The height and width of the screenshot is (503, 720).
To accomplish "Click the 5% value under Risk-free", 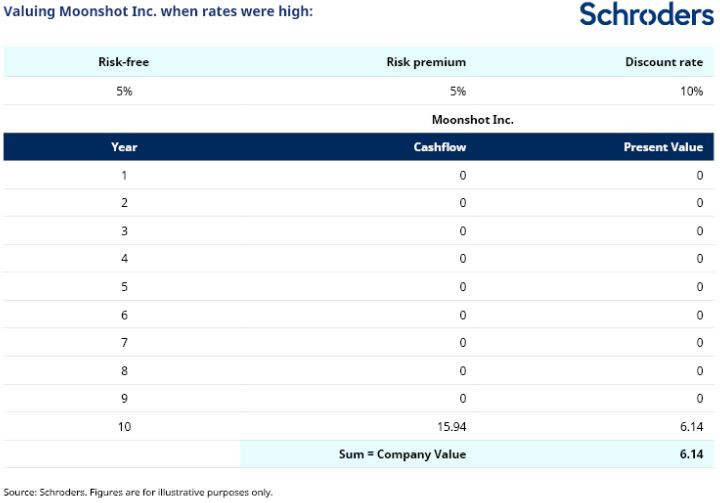I will (124, 91).
